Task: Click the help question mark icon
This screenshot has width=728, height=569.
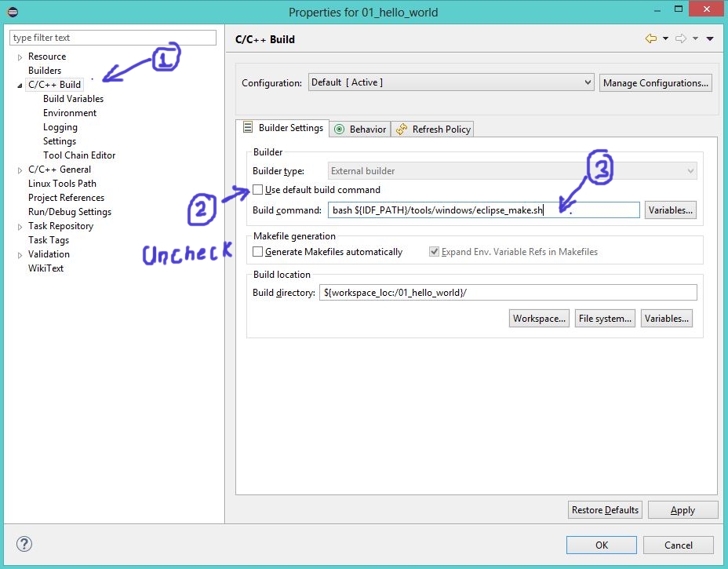Action: [24, 544]
